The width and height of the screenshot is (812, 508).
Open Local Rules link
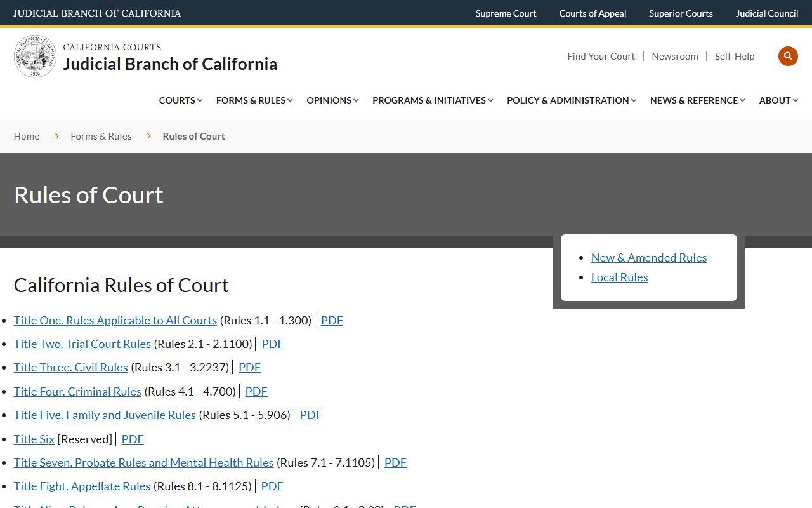(620, 277)
